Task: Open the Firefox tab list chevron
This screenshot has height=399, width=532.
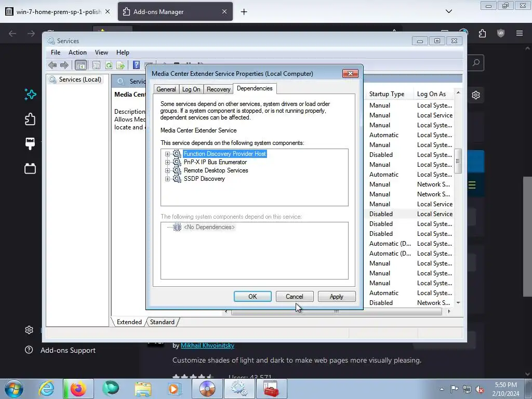Action: tap(448, 11)
